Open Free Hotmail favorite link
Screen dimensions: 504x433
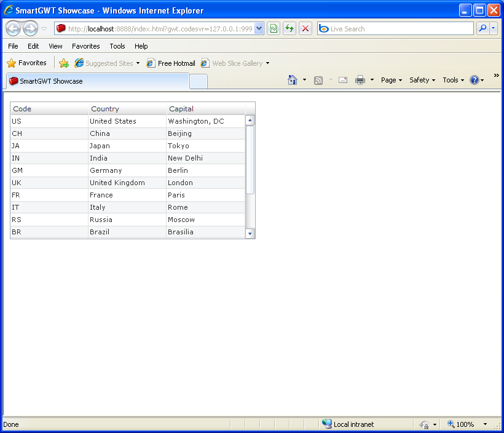click(x=171, y=63)
